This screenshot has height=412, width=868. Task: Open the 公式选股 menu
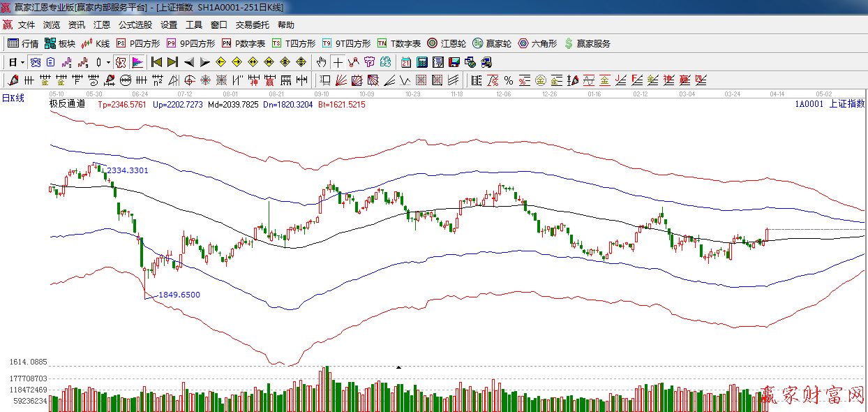click(135, 25)
